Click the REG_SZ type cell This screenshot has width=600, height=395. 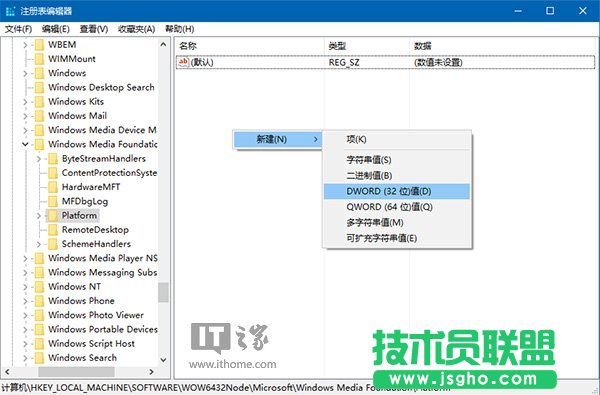344,62
